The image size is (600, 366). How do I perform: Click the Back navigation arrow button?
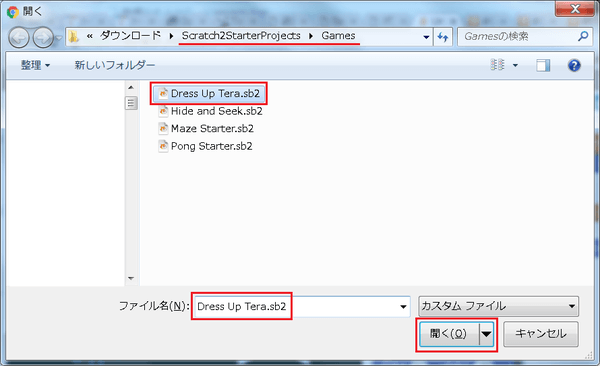click(18, 38)
